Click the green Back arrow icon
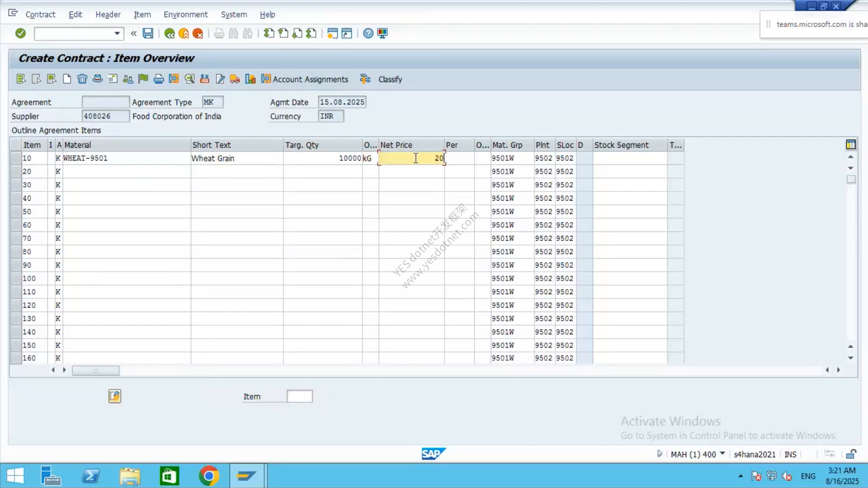 tap(170, 33)
